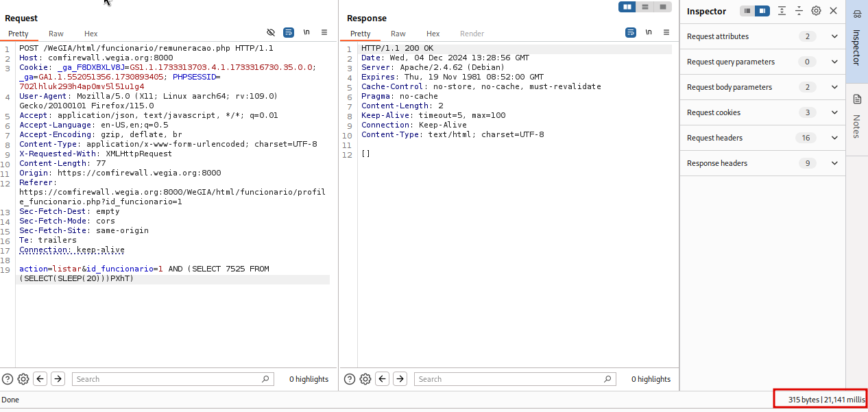Toggle Response show newline \n button
Viewport: 868px width, 412px height.
point(649,32)
